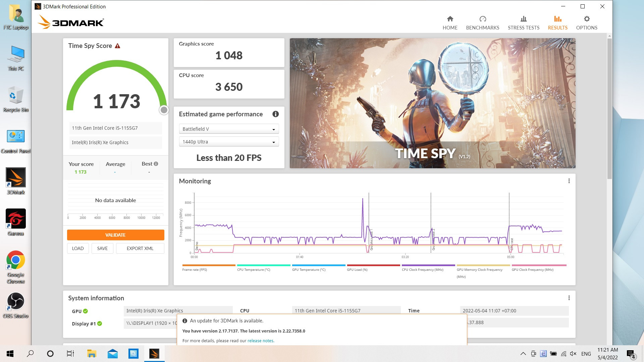Click the battery status tray icon
Viewport: 644px width, 362px height.
[x=553, y=354]
